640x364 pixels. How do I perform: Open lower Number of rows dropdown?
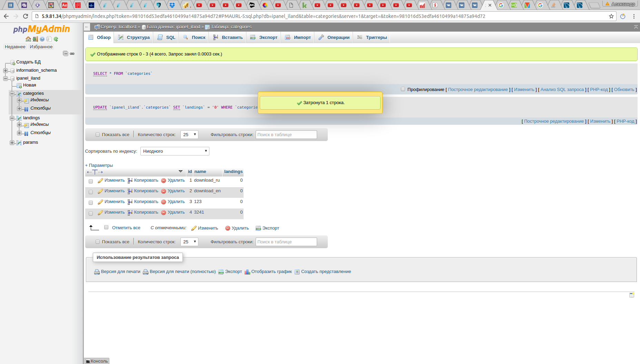click(x=189, y=242)
